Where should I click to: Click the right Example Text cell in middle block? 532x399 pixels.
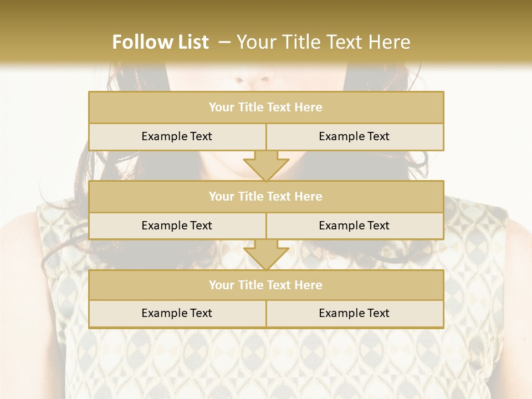(x=355, y=226)
